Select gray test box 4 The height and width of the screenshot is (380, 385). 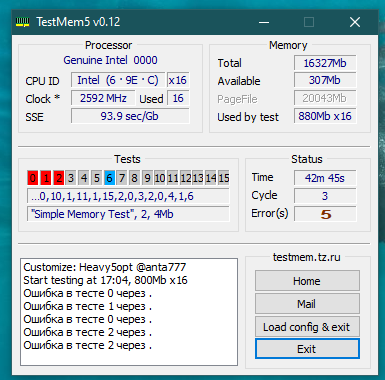pos(84,178)
